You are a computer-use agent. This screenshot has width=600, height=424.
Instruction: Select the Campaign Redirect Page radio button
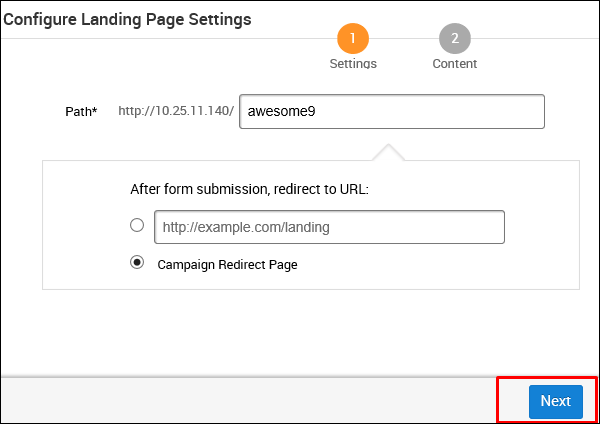(x=137, y=263)
